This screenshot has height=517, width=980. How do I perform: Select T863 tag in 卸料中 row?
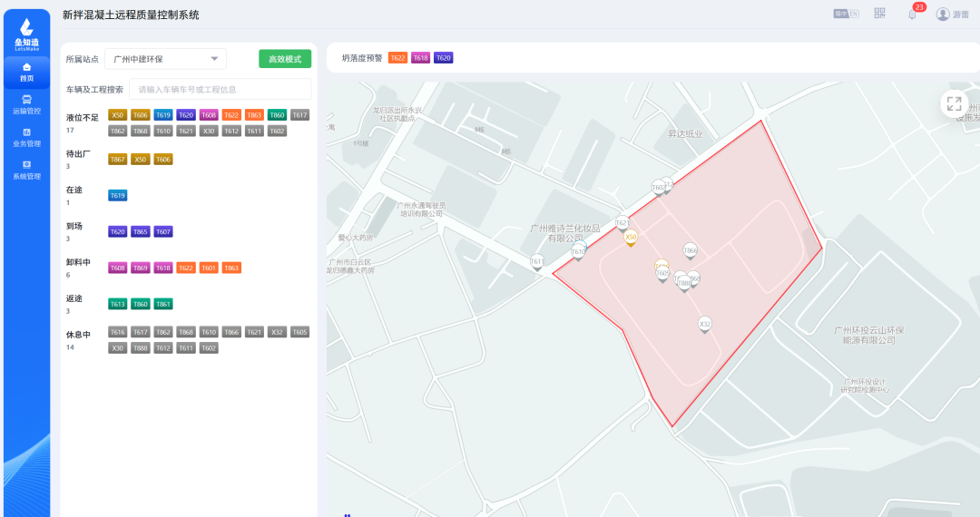click(232, 268)
